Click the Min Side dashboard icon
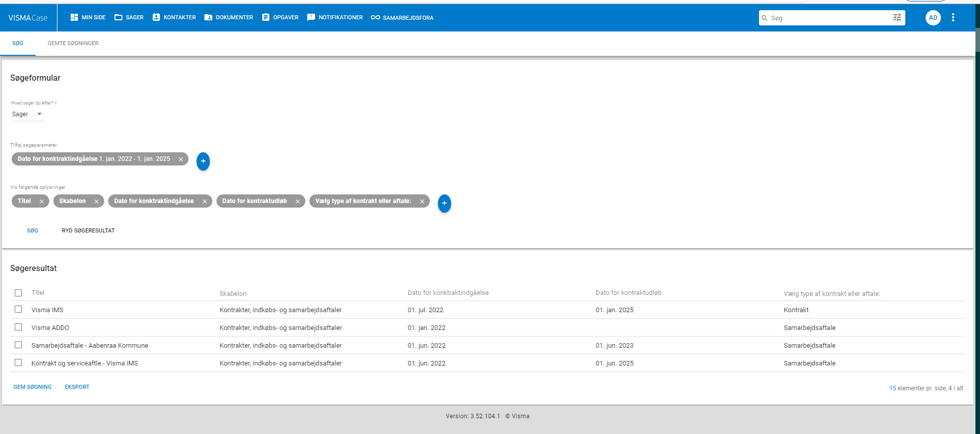The height and width of the screenshot is (434, 980). coord(74,17)
